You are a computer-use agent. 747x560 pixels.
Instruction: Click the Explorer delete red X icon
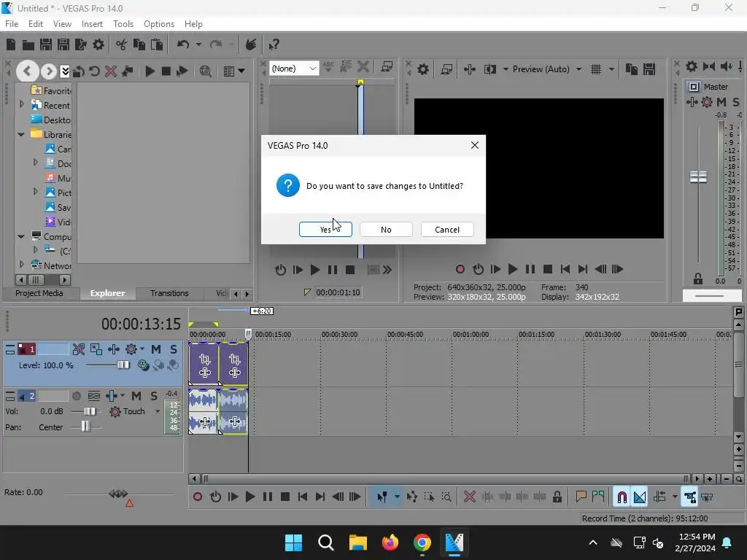point(111,71)
